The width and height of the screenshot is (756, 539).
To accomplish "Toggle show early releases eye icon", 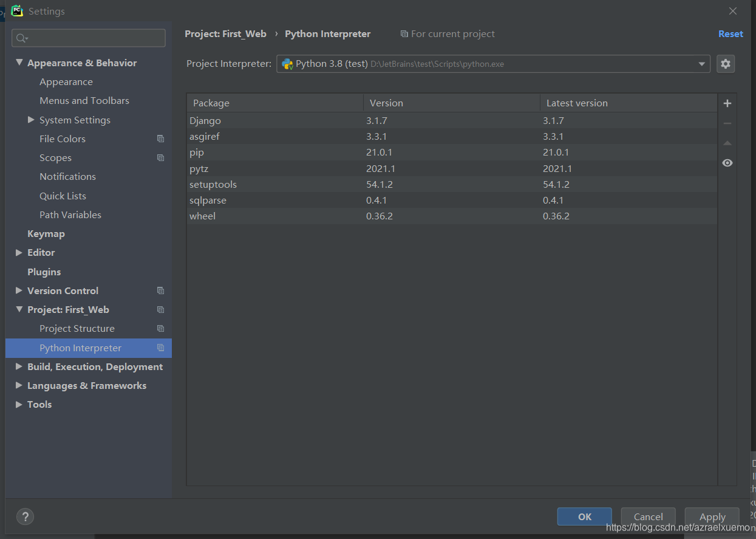I will (727, 163).
